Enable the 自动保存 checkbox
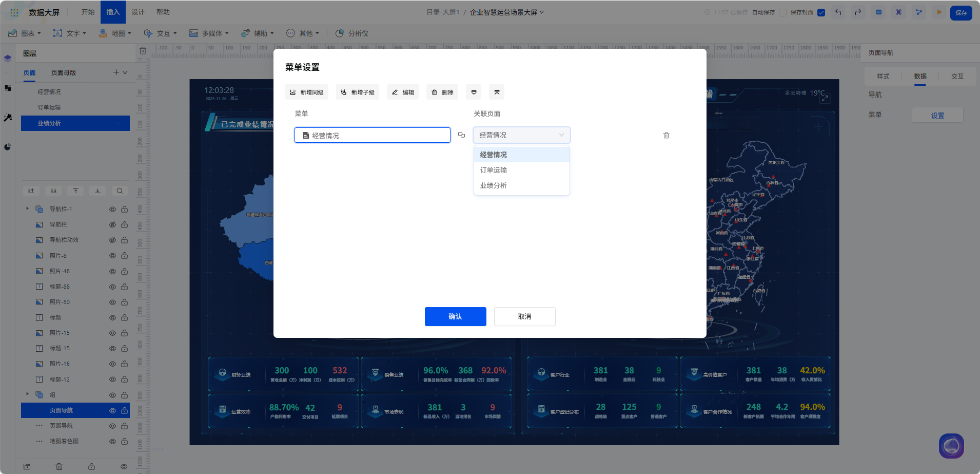The image size is (980, 474). click(782, 13)
